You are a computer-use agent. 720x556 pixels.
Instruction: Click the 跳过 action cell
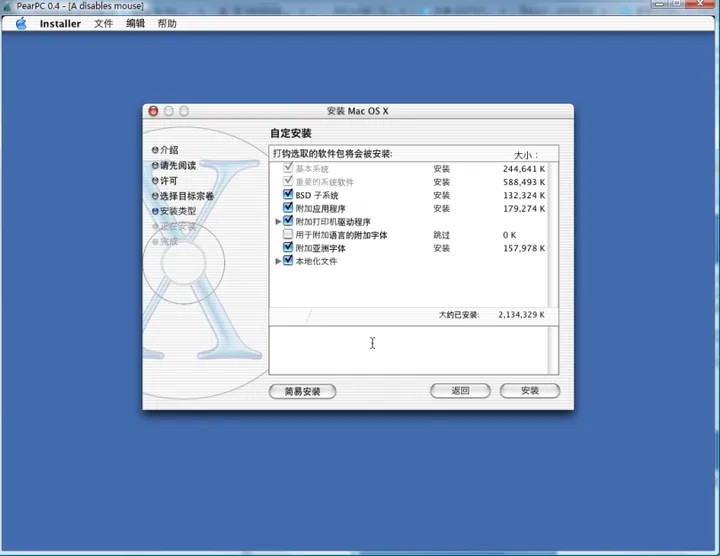pyautogui.click(x=441, y=235)
